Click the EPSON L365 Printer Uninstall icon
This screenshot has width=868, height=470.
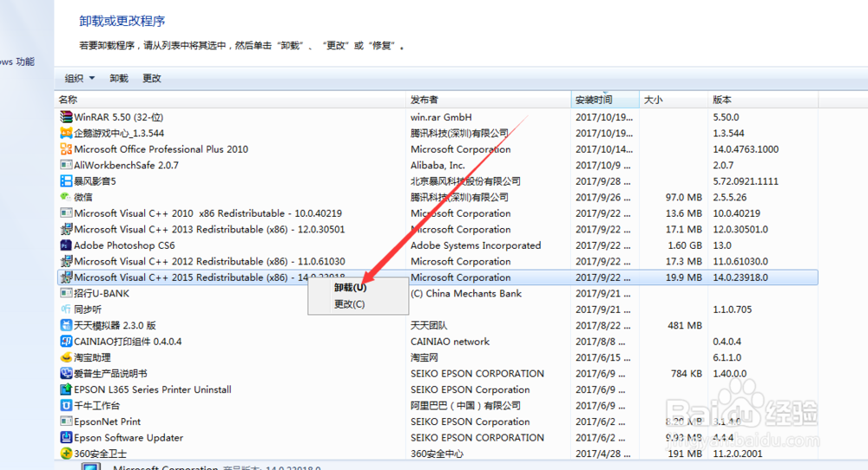[x=66, y=389]
